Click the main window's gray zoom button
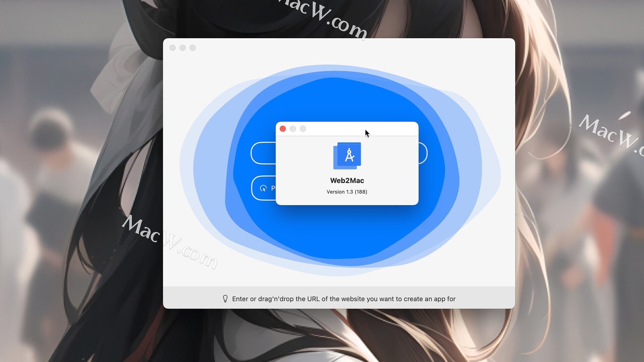This screenshot has width=644, height=362. point(193,48)
